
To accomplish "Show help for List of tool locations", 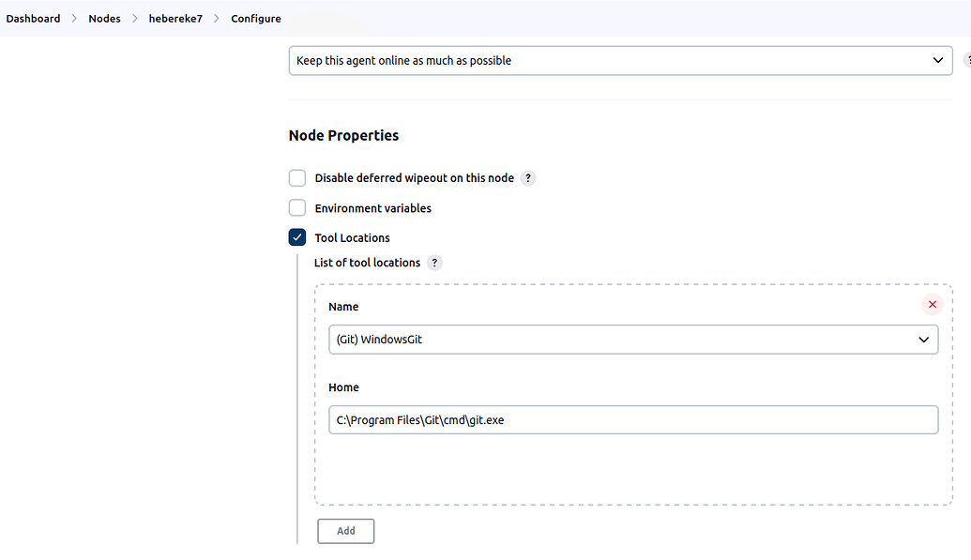I will 434,263.
